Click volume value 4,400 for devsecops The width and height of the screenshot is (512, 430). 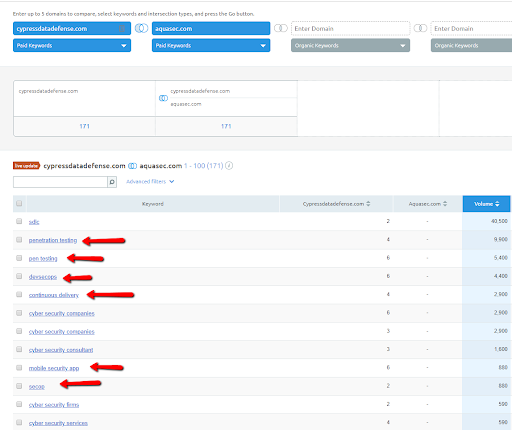pos(501,276)
